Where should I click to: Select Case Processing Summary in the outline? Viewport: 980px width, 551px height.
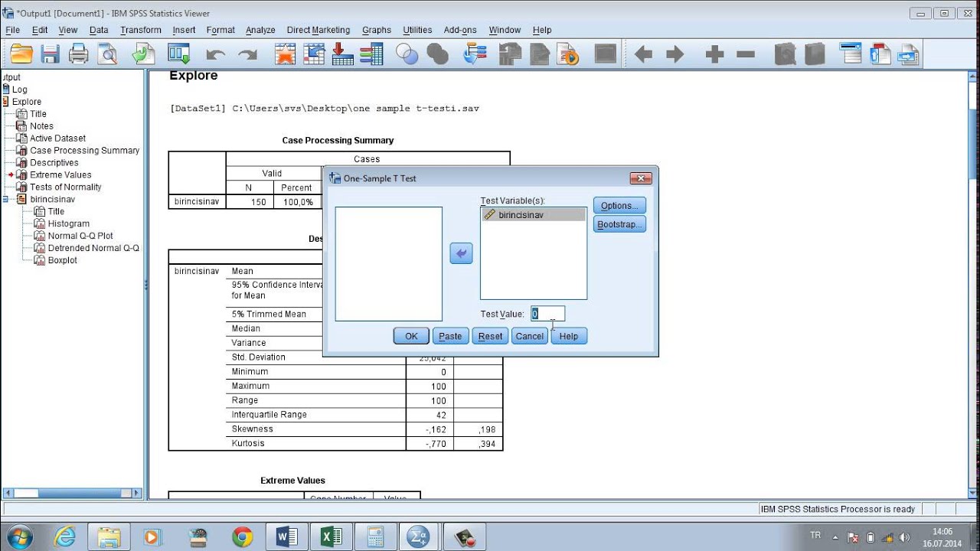84,150
